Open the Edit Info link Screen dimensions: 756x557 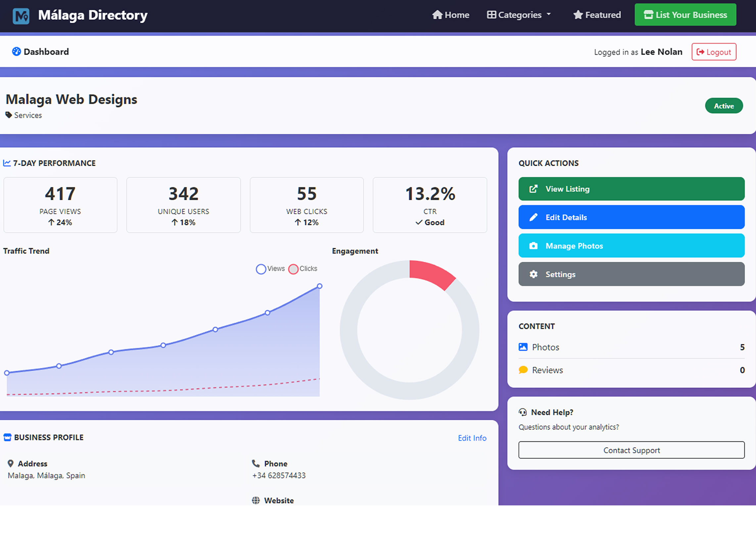[x=472, y=438]
